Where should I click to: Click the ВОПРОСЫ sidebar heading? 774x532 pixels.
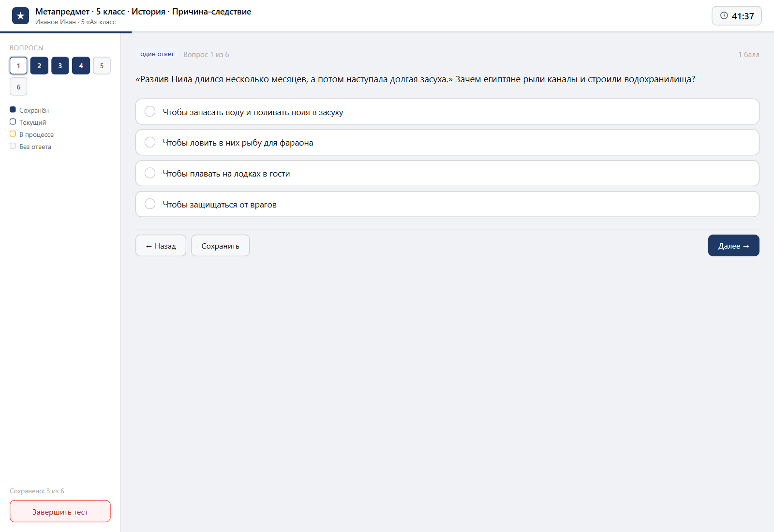pos(27,48)
